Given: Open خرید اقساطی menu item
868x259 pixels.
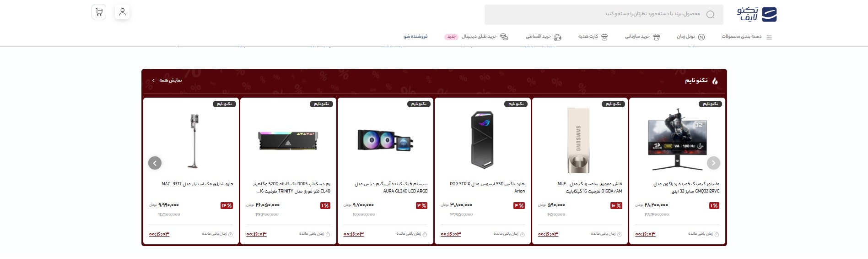Looking at the screenshot, I should (544, 37).
